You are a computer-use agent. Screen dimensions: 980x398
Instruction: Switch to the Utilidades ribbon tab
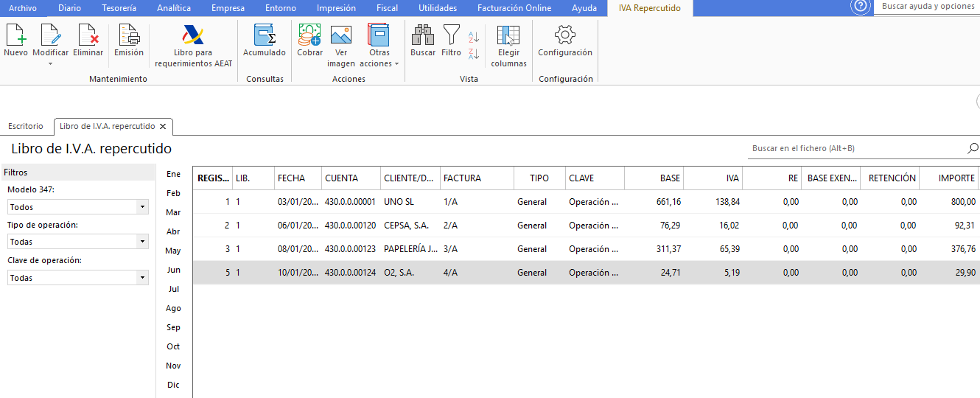[438, 8]
